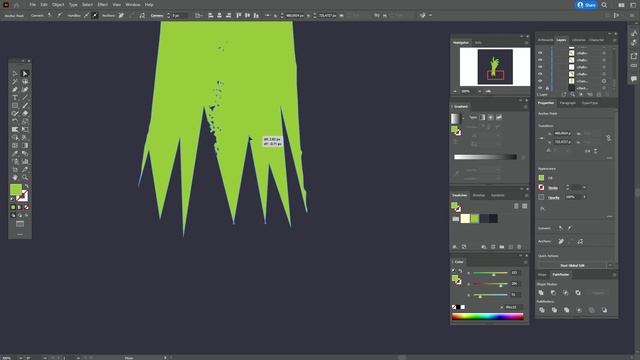Open the Swatches panel options menu

pyautogui.click(x=526, y=196)
